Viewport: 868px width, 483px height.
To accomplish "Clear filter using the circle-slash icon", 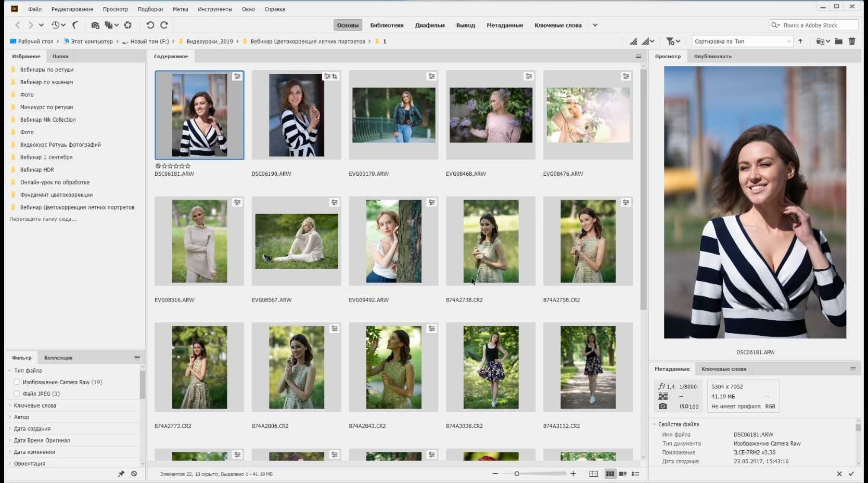I will pos(134,474).
